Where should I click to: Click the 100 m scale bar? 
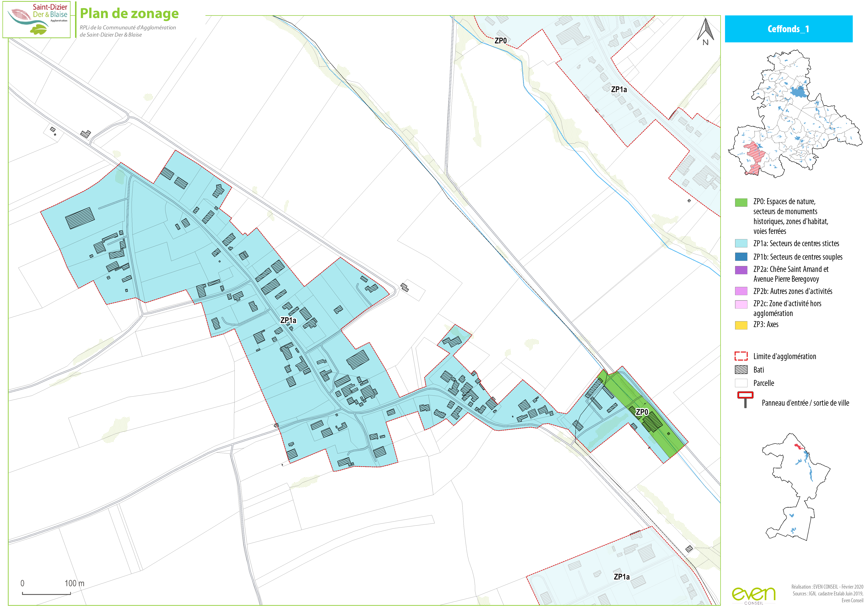[x=47, y=594]
